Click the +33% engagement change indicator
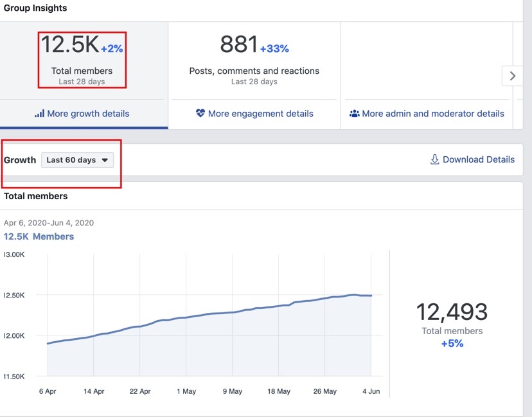The height and width of the screenshot is (417, 532). point(274,48)
